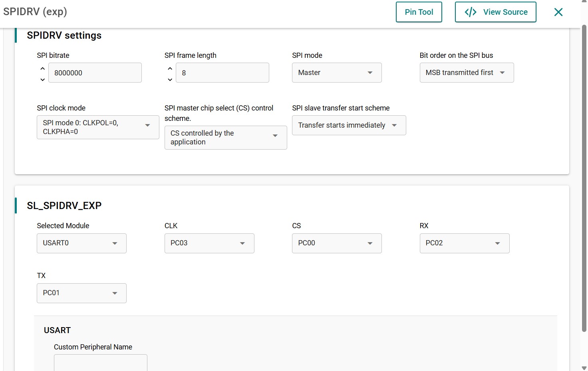Edit the SPI bitrate field

(95, 73)
